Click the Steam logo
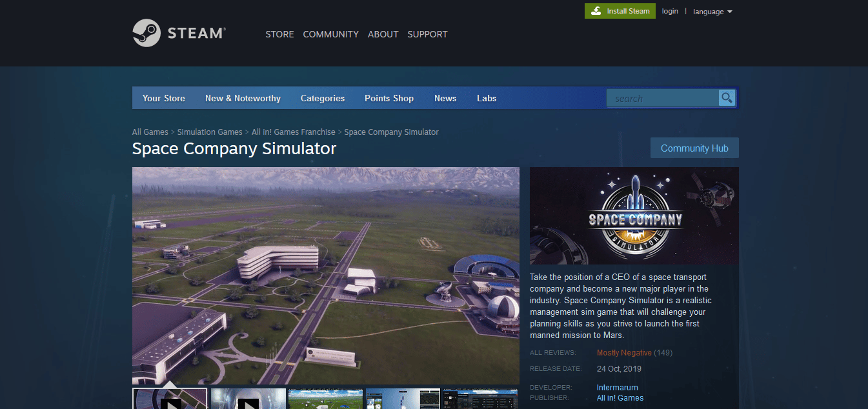 pos(179,33)
